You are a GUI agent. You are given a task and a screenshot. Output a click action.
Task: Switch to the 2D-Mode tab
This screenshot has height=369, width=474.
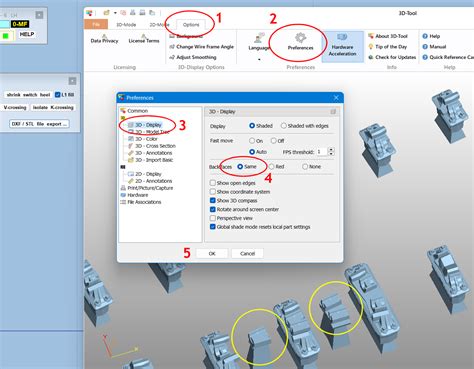[x=159, y=24]
